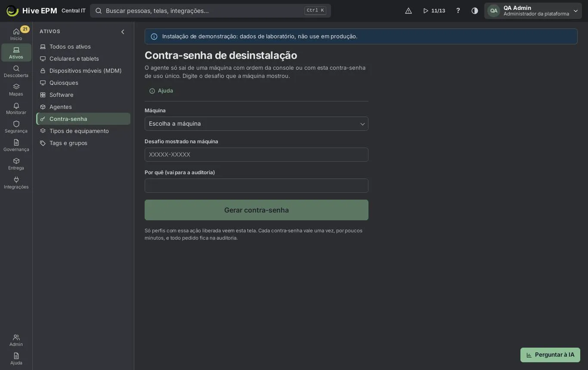The width and height of the screenshot is (588, 370).
Task: Open Dispositivos móveis (MDM)
Action: click(83, 71)
